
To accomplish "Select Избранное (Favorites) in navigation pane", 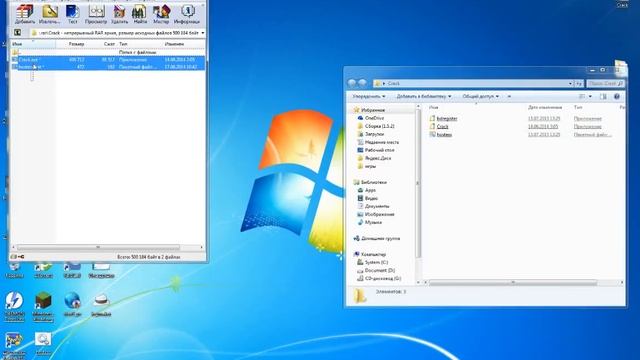I will pos(369,110).
